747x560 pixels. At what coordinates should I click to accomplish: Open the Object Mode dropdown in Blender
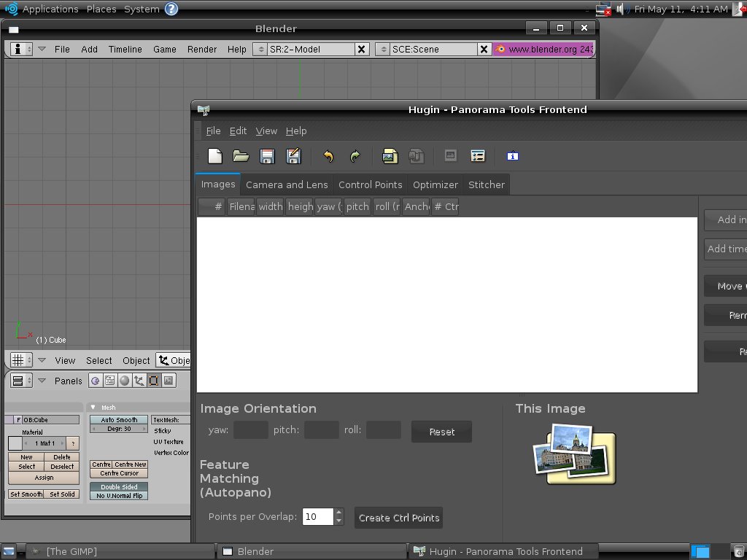click(174, 360)
